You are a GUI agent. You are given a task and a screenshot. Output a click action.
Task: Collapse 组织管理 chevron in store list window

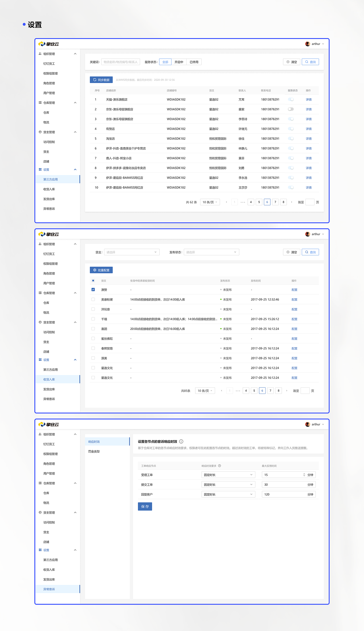tap(75, 54)
